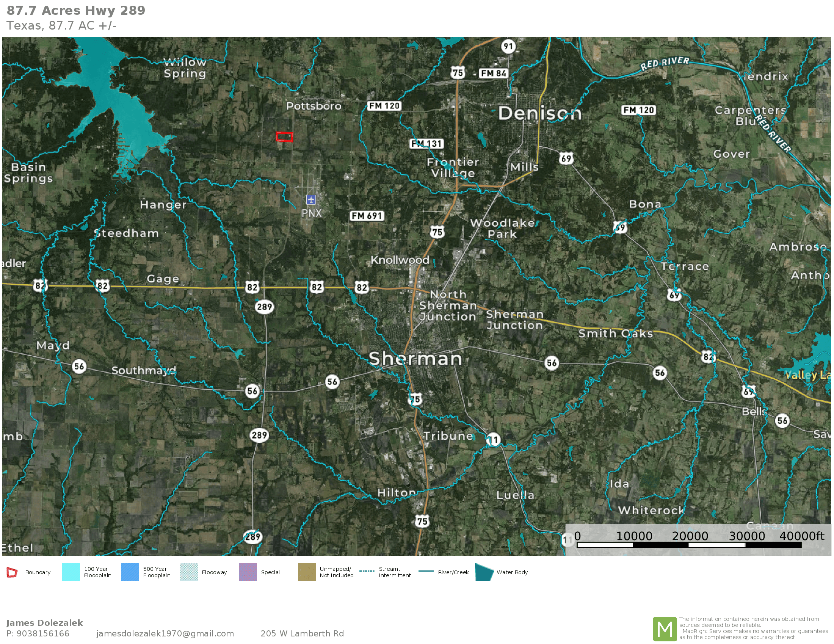Image resolution: width=834 pixels, height=644 pixels.
Task: Click the 500 Year Floodplain swatch
Action: 130,572
